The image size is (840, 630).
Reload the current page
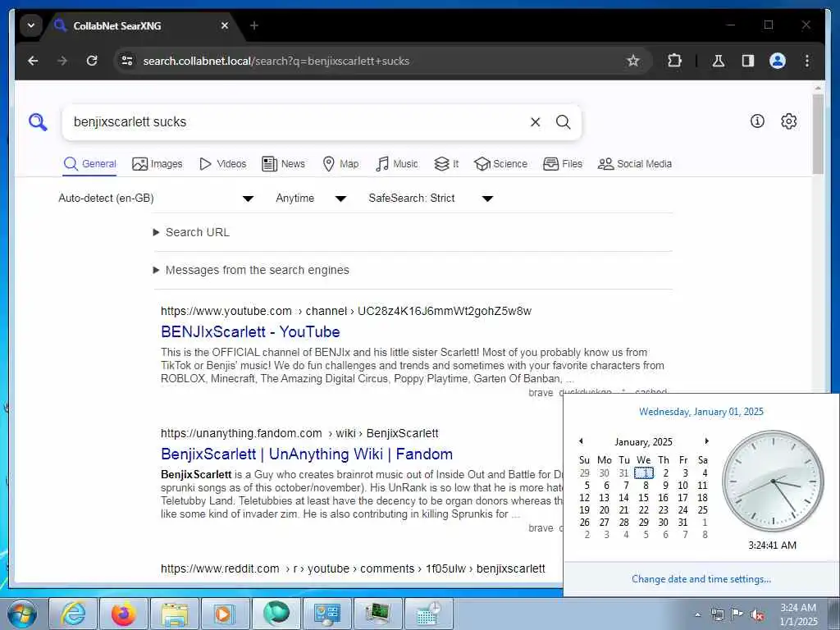click(x=92, y=61)
